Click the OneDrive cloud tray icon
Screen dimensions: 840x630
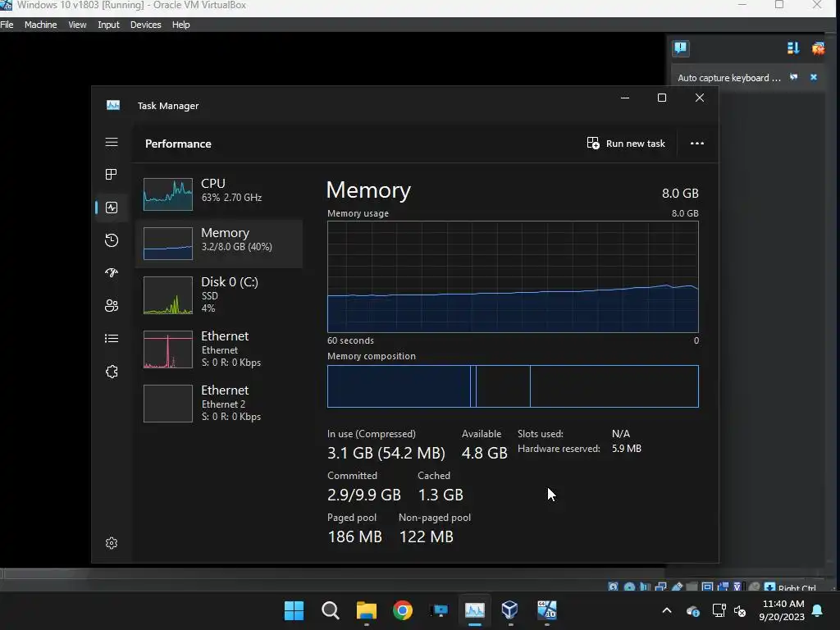coord(692,610)
